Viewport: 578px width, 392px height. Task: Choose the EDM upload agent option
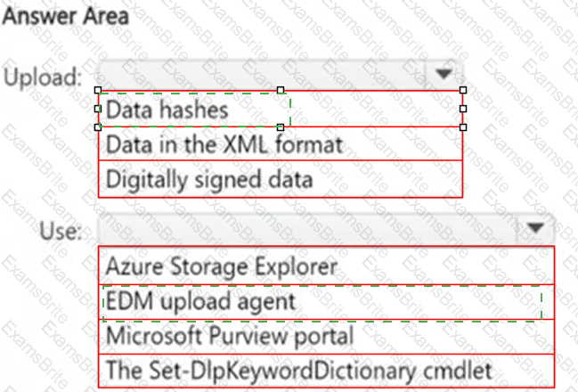pyautogui.click(x=199, y=301)
